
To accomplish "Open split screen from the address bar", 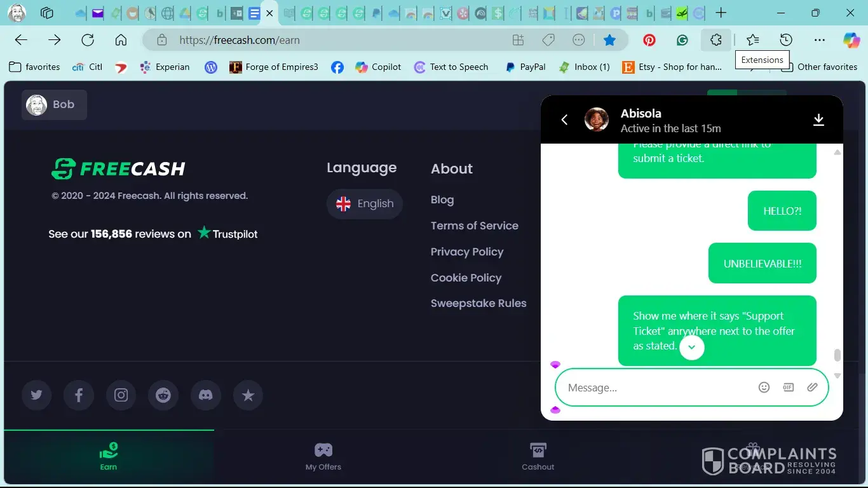I will 518,40.
